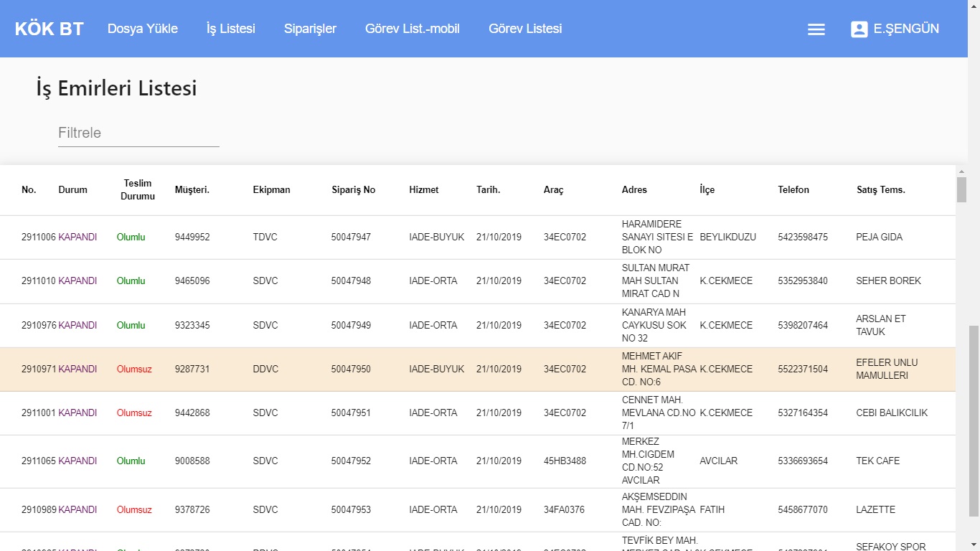Click the BEYLIKDUZU district cell
Image resolution: width=980 pixels, height=551 pixels.
coord(728,237)
